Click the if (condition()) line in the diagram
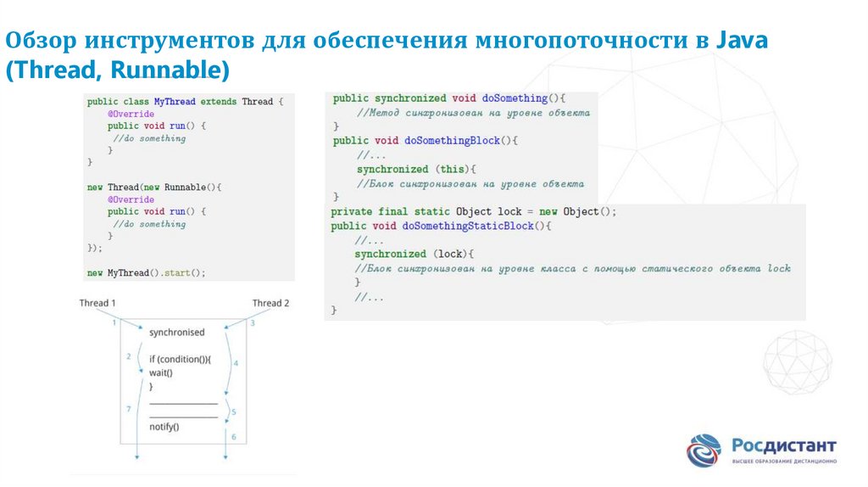The width and height of the screenshot is (868, 487). click(x=179, y=359)
